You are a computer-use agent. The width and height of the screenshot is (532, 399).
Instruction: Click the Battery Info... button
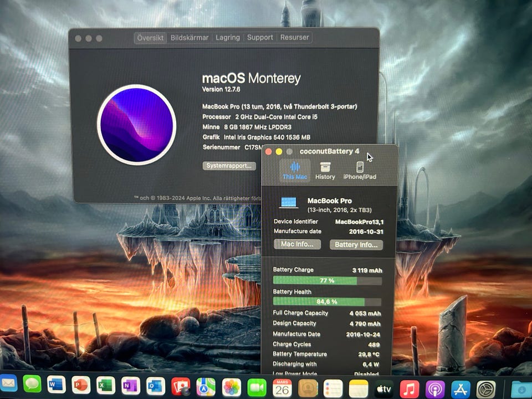(x=356, y=244)
